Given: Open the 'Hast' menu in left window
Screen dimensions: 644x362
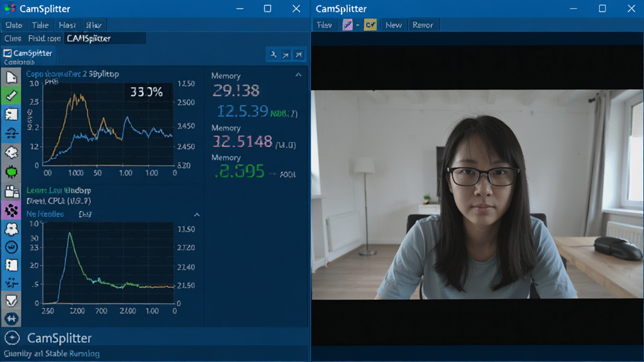Looking at the screenshot, I should coord(67,25).
